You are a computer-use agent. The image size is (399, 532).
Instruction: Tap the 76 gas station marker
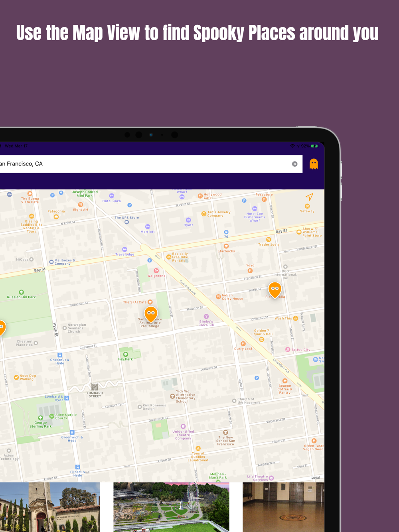pyautogui.click(x=226, y=232)
